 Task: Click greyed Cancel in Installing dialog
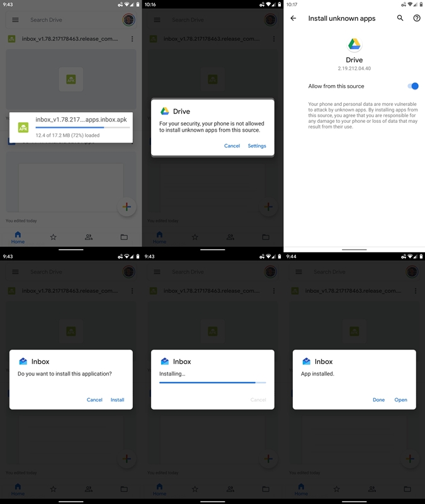258,400
